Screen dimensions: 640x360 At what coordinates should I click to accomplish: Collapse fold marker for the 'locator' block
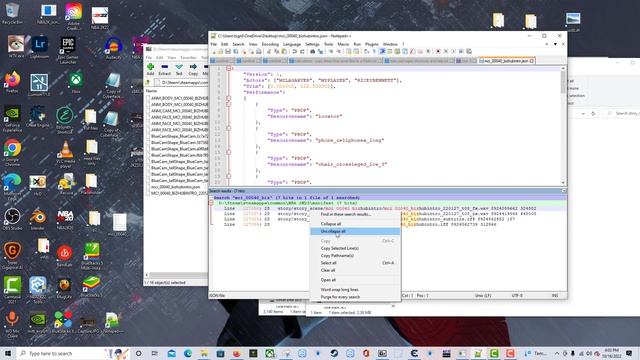(229, 104)
